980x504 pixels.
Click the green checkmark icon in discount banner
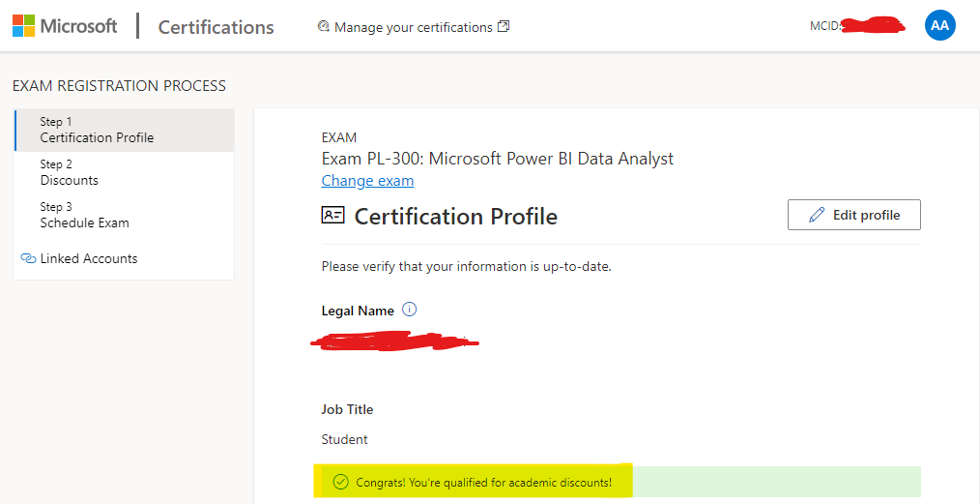pos(340,482)
